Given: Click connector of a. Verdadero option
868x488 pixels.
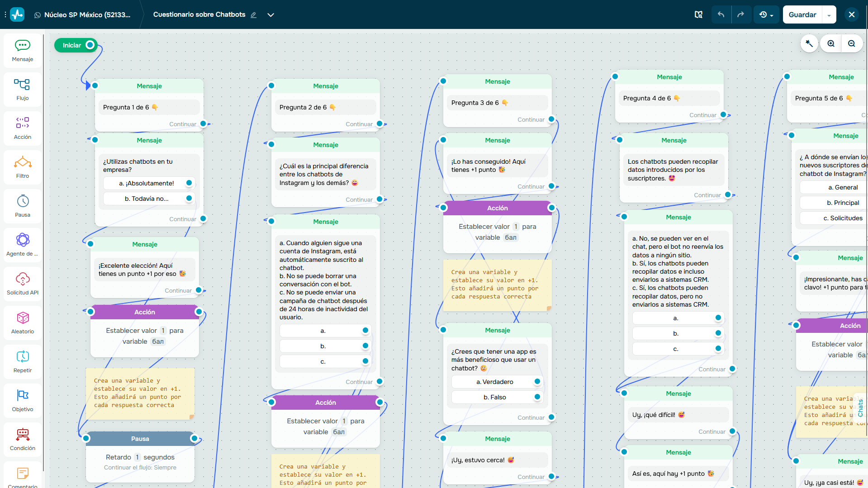Looking at the screenshot, I should click(537, 381).
